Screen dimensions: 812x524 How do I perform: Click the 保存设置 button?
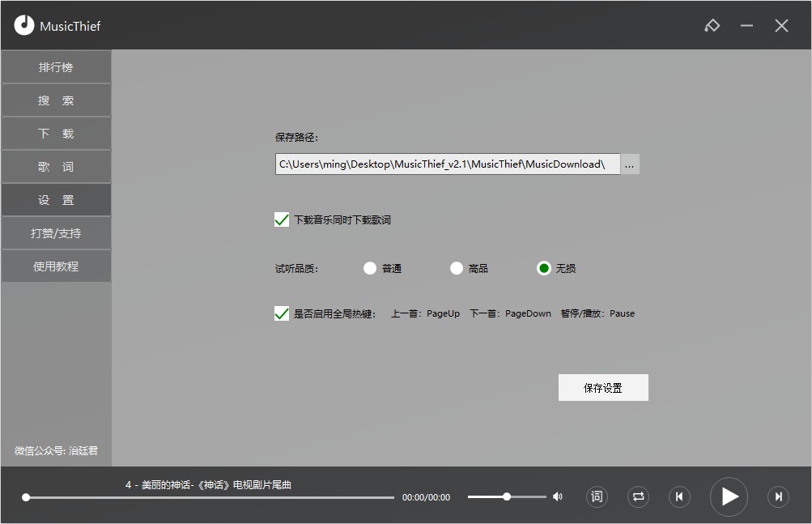pyautogui.click(x=603, y=388)
